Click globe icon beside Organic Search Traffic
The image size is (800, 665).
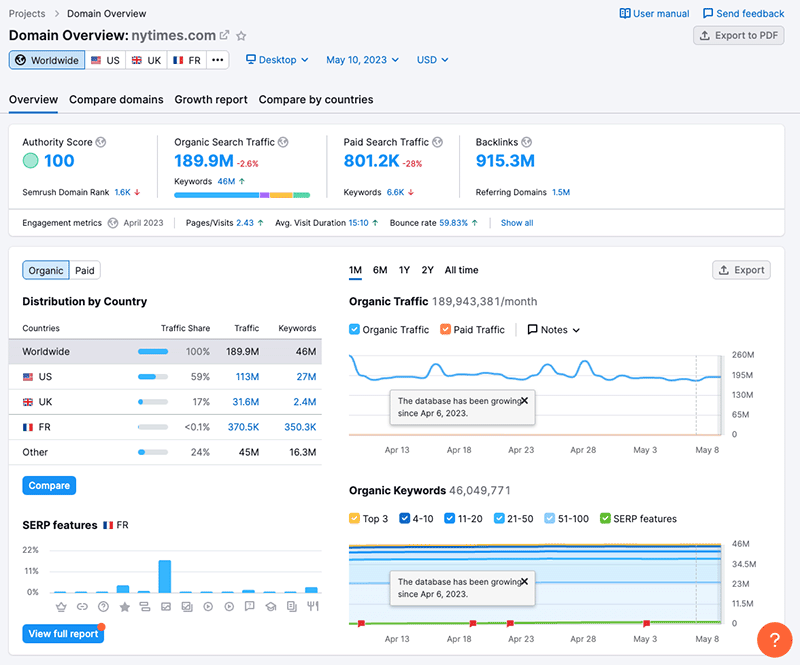[x=283, y=142]
